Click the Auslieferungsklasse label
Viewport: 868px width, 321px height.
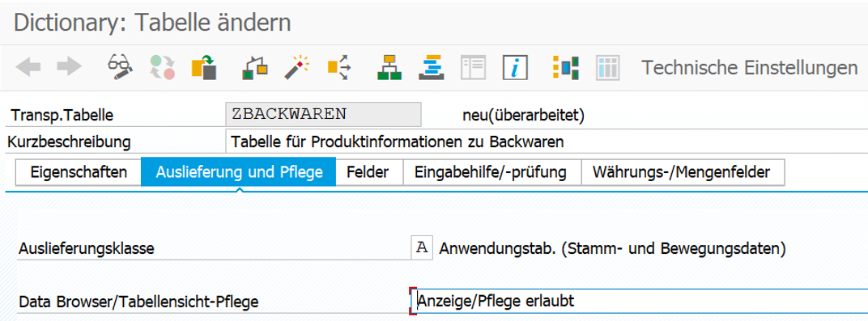[87, 248]
